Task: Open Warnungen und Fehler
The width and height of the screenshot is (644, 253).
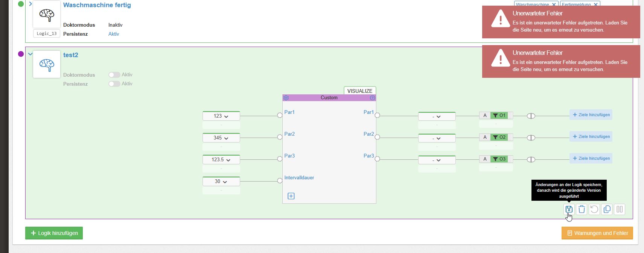Action: pos(597,233)
